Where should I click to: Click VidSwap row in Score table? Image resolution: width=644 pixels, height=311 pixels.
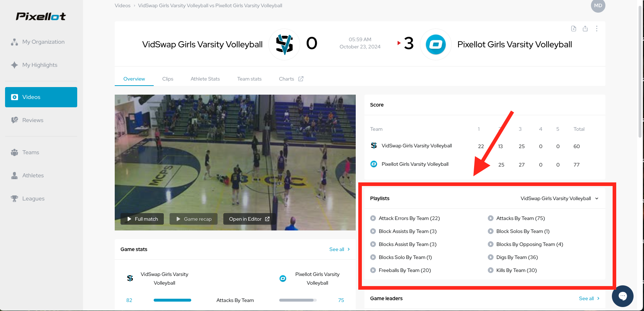tap(485, 146)
